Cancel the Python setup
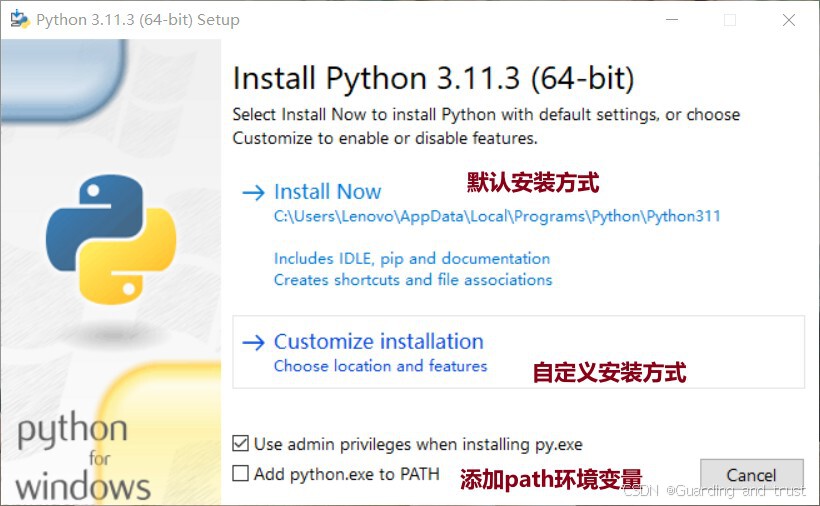The image size is (820, 506). (x=751, y=475)
